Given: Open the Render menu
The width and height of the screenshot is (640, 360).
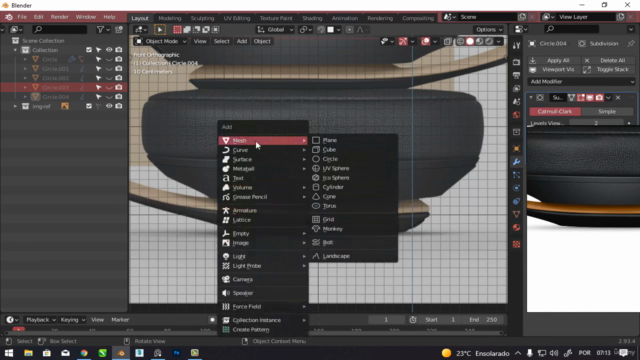Looking at the screenshot, I should [x=60, y=17].
